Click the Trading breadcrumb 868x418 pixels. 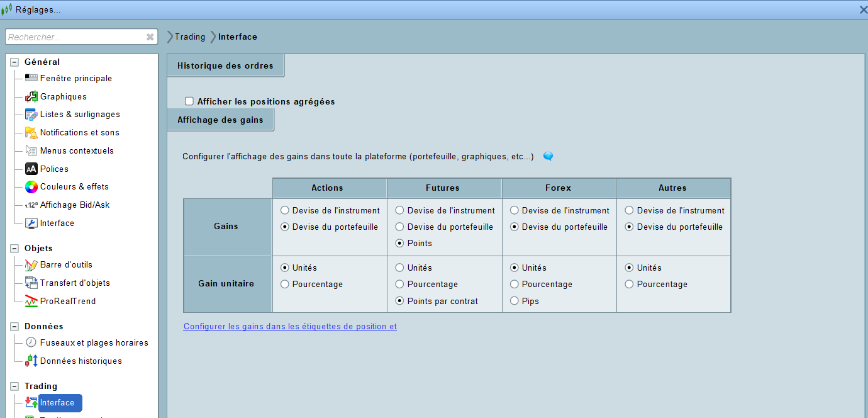point(190,37)
